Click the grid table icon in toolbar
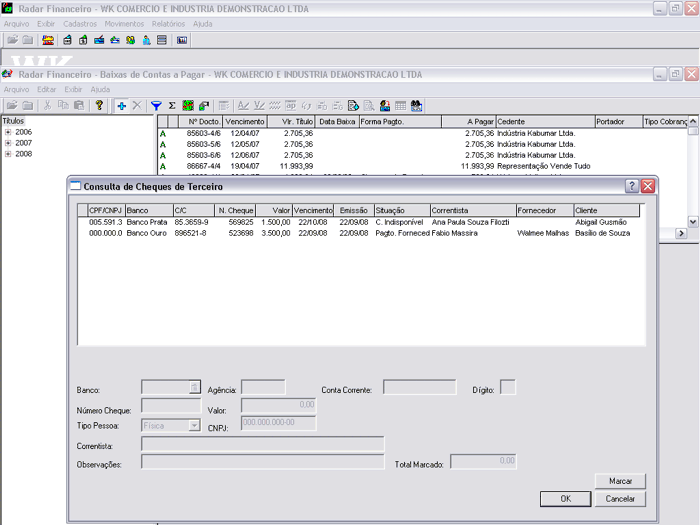700x525 pixels. click(x=400, y=105)
